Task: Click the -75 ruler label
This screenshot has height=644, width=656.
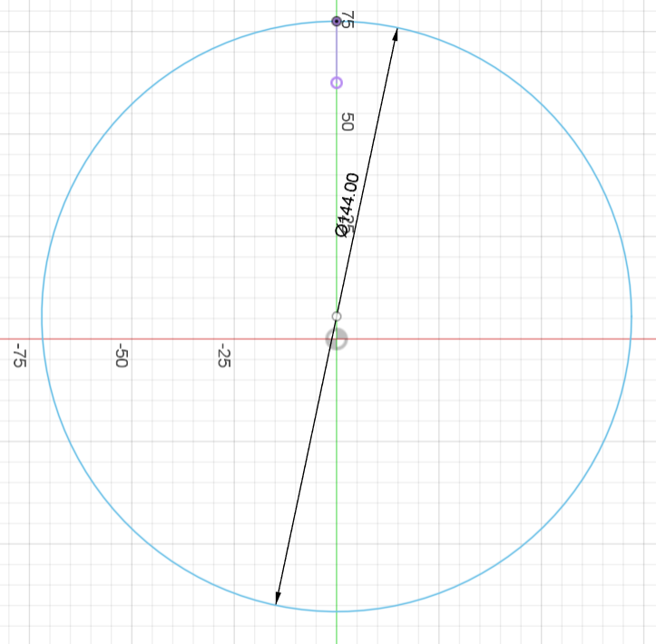Action: (x=18, y=355)
